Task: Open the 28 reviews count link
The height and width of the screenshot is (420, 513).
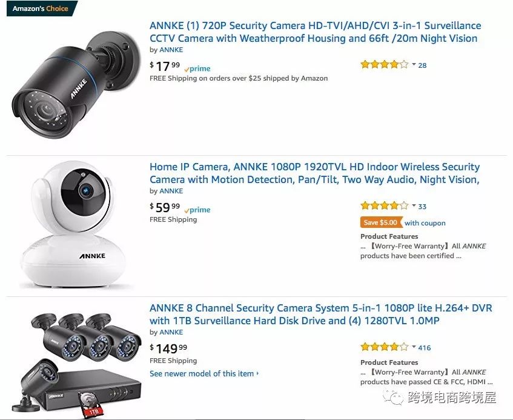Action: click(422, 65)
